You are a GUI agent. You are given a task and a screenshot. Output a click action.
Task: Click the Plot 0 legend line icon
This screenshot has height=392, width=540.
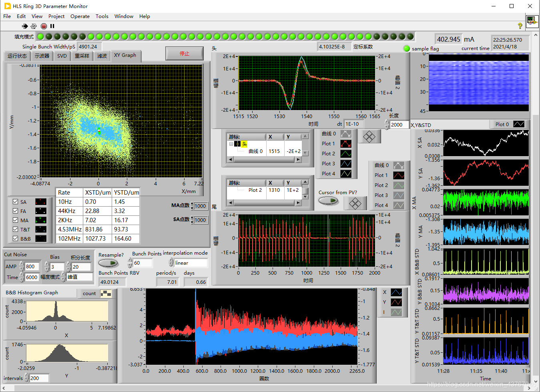tap(519, 124)
